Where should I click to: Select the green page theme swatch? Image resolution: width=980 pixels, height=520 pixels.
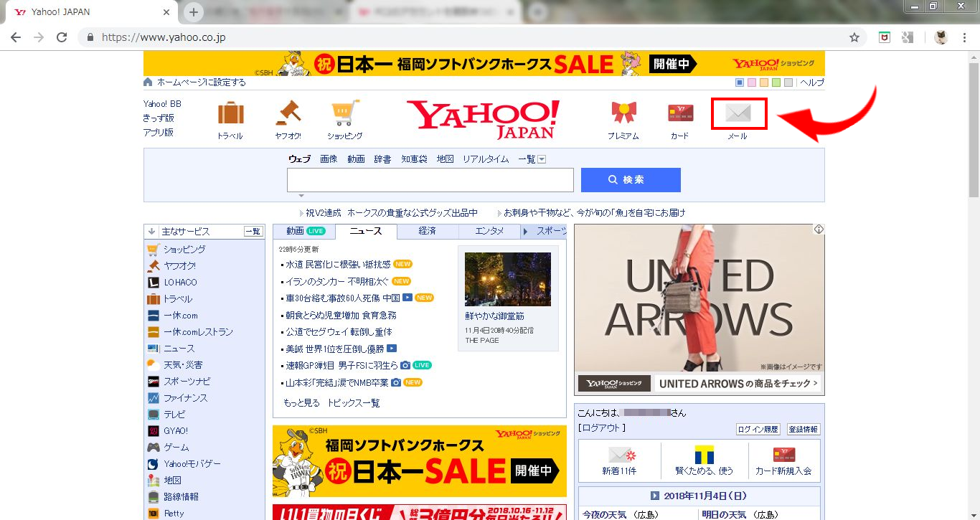[x=776, y=82]
